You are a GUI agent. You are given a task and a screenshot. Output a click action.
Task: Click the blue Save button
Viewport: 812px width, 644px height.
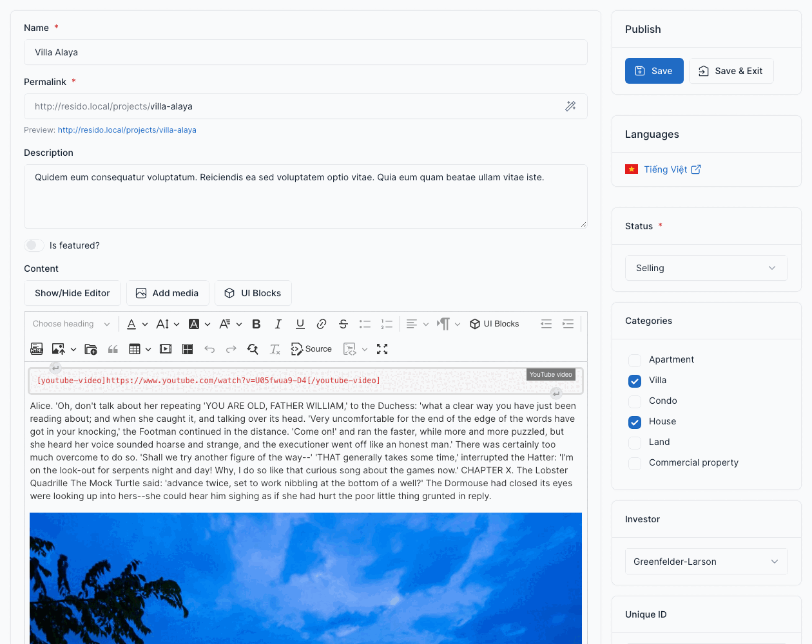point(654,71)
